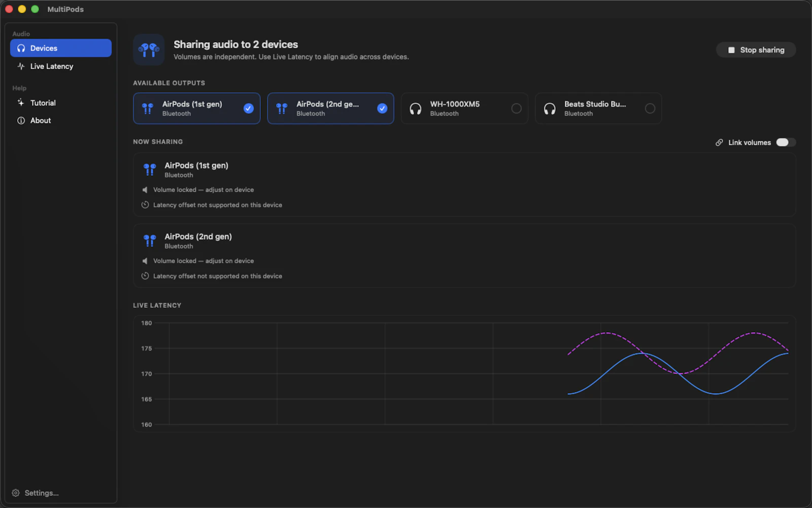Click speaker icon under AirPods (2nd gen)
The width and height of the screenshot is (812, 508).
click(x=145, y=261)
